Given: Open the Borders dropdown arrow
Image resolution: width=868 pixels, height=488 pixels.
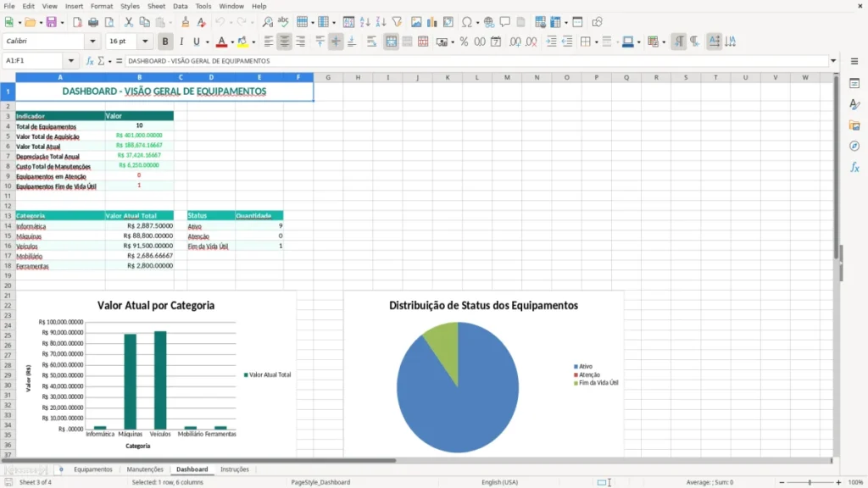Looking at the screenshot, I should [596, 42].
